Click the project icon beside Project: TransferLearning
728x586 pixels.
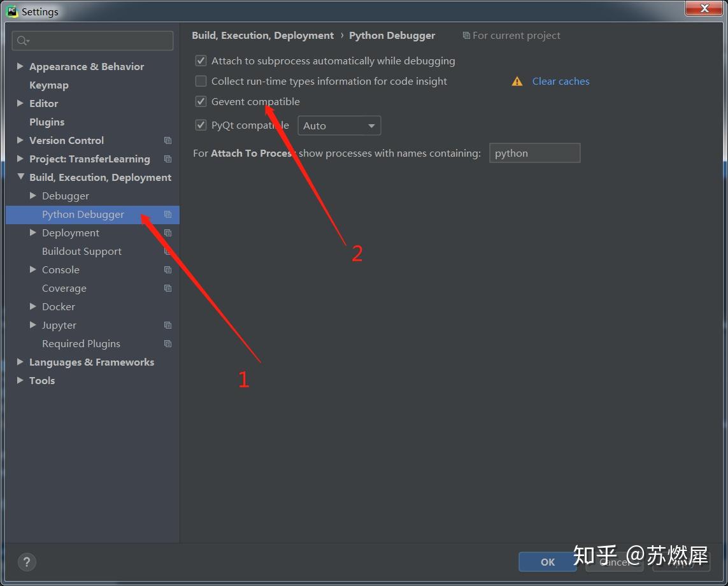(x=168, y=159)
